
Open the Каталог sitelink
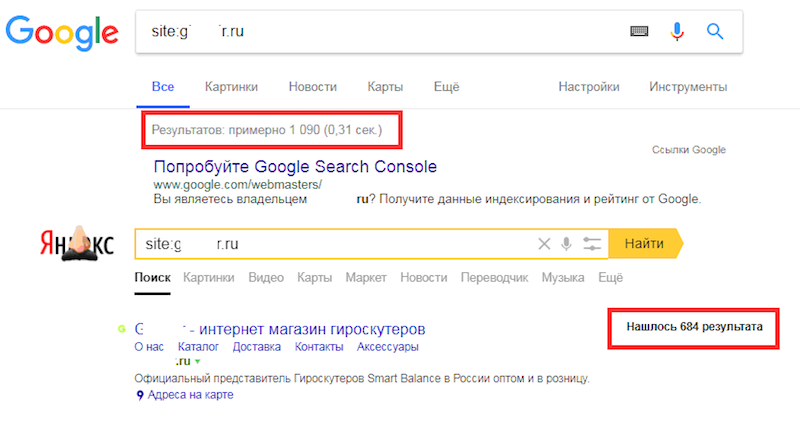(x=198, y=347)
